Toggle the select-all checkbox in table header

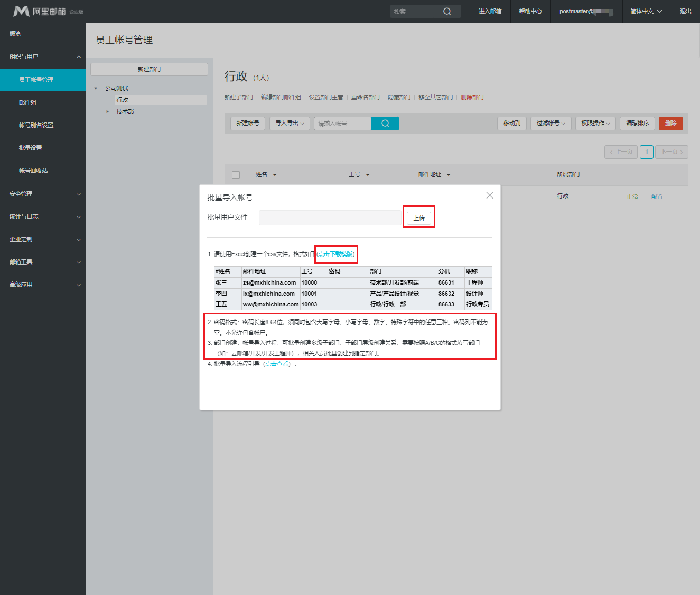[236, 175]
